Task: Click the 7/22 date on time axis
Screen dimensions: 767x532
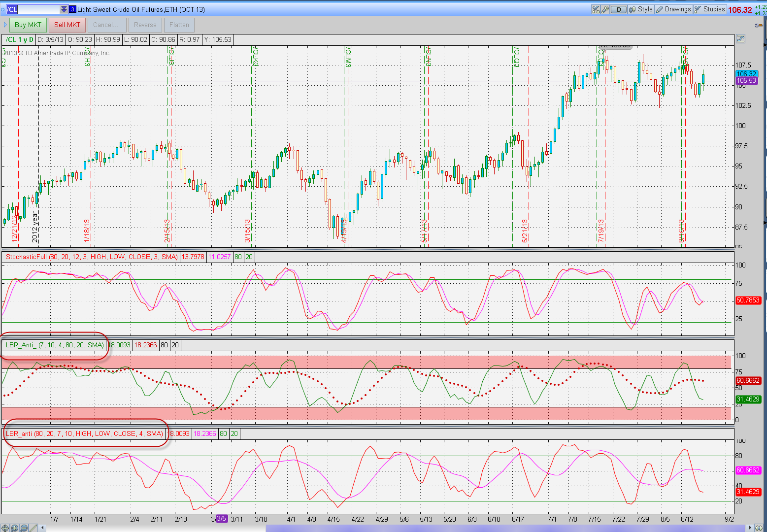Action: tap(619, 519)
